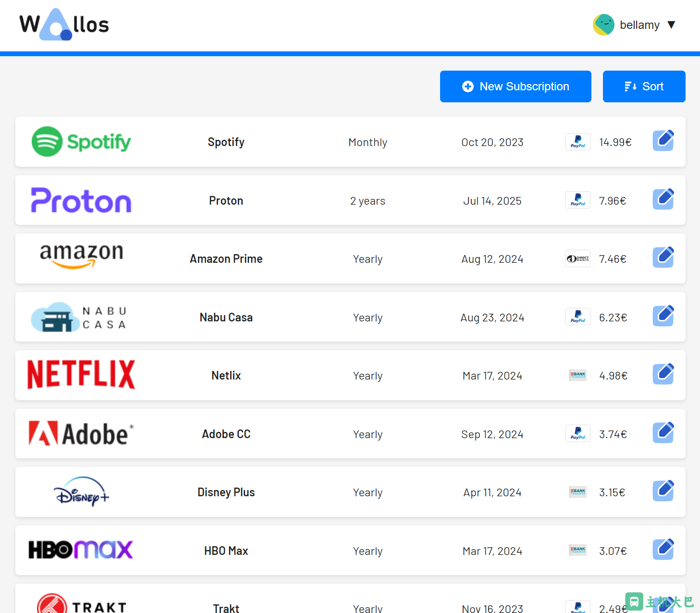Click the "3.15€" price
The height and width of the screenshot is (613, 700).
[612, 492]
